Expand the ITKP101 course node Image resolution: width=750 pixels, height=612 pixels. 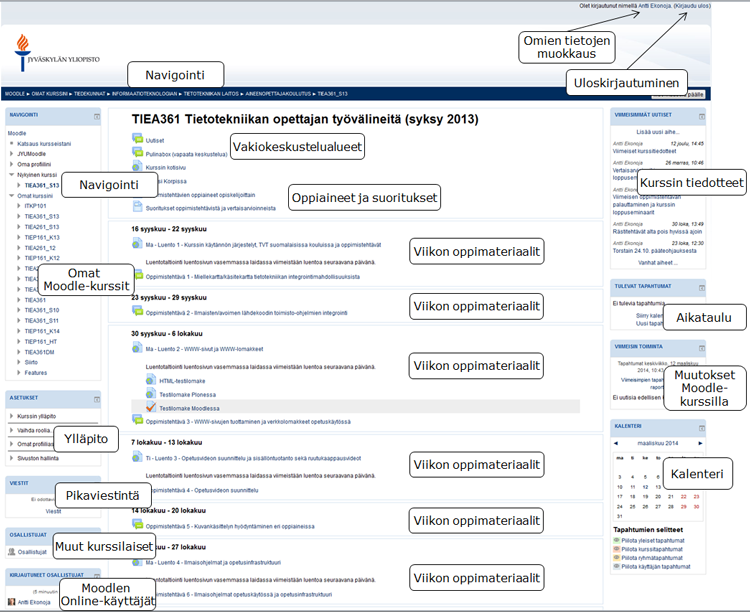coord(19,206)
